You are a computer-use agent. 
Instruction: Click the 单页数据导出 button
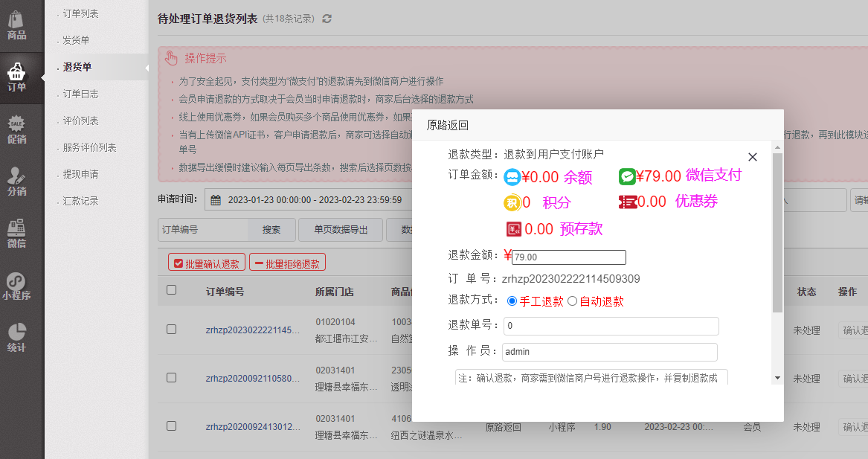(340, 230)
